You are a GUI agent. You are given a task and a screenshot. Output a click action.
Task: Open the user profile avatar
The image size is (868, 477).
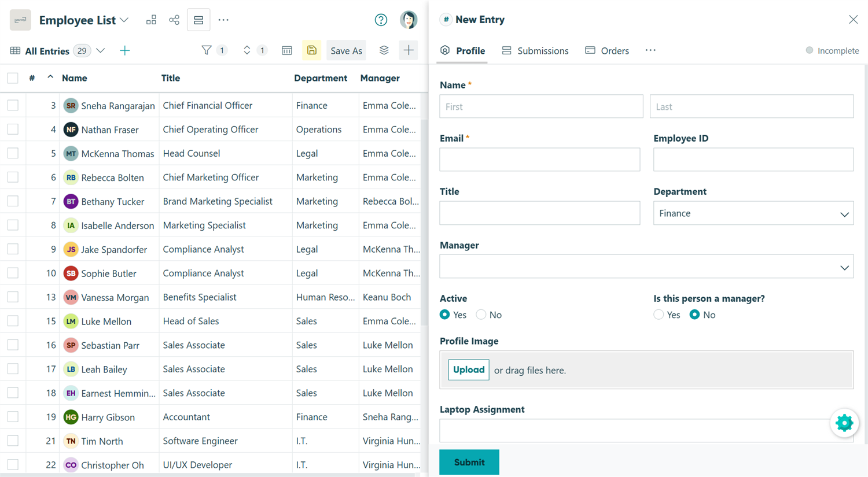click(409, 20)
